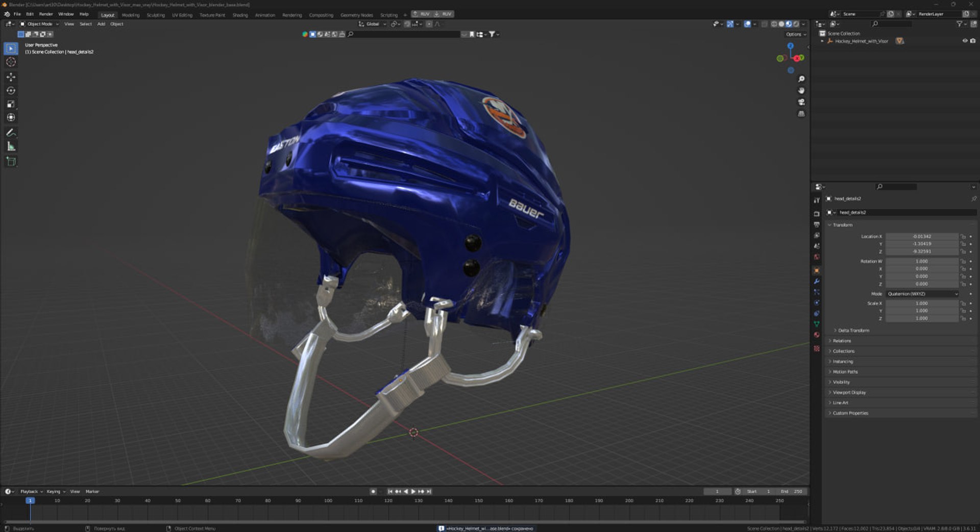Image resolution: width=980 pixels, height=532 pixels.
Task: Open the rotation Mode Quaternion dropdown
Action: pos(922,294)
